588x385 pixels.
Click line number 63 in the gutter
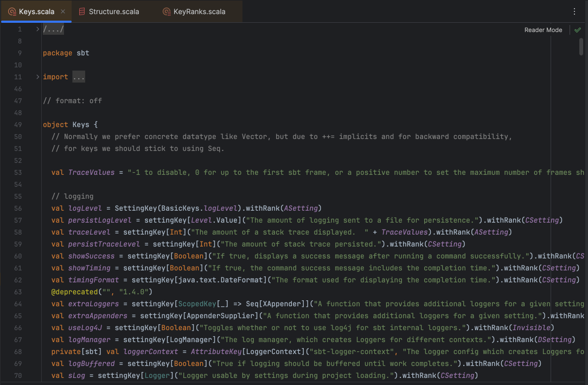pyautogui.click(x=17, y=292)
